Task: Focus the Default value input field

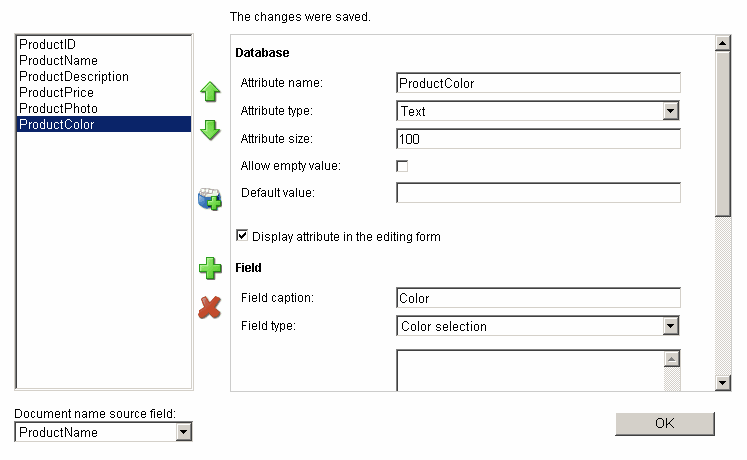Action: [x=538, y=193]
